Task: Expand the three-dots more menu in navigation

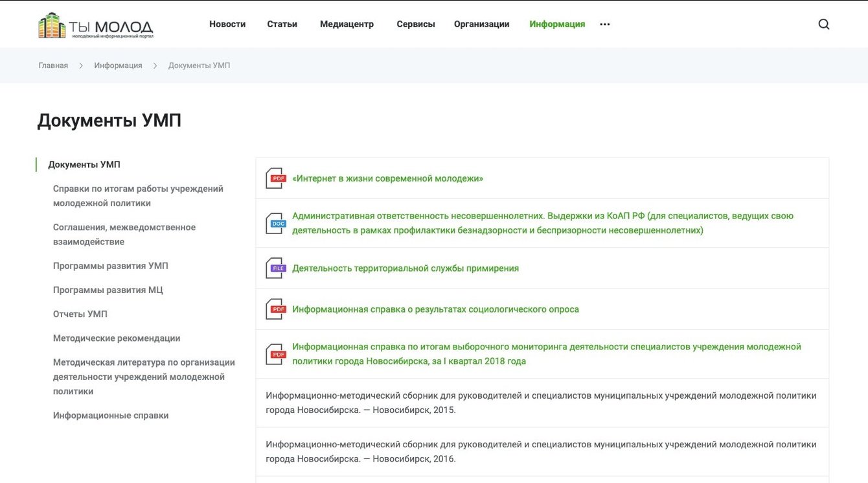Action: [605, 25]
